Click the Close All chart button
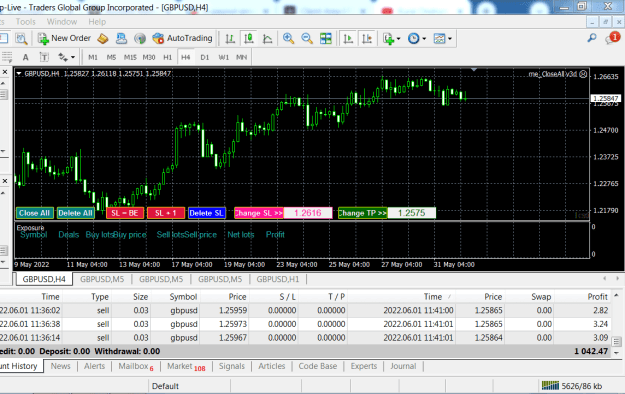Screen dimensions: 625x394 [35, 213]
